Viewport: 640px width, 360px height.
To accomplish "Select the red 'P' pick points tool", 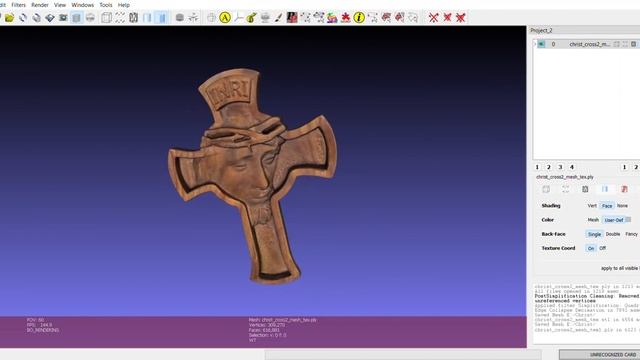I will click(x=292, y=18).
